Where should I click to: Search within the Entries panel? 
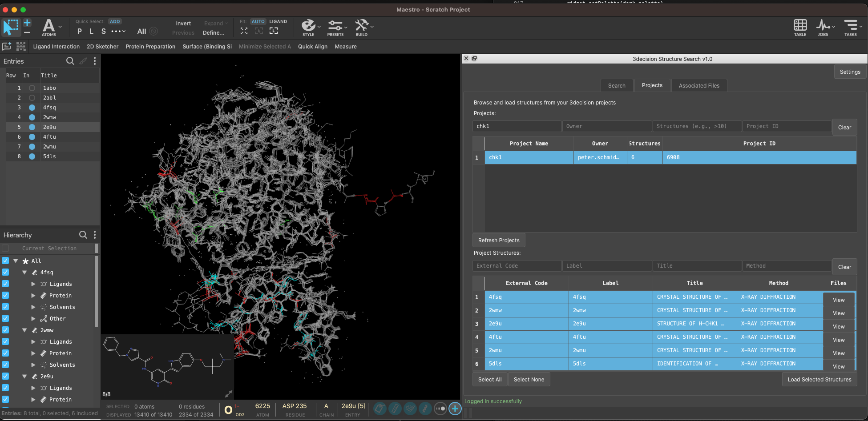pos(70,61)
